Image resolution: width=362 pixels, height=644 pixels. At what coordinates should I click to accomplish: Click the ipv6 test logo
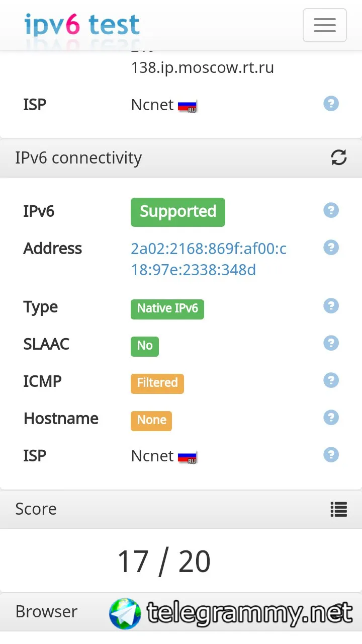pos(82,24)
